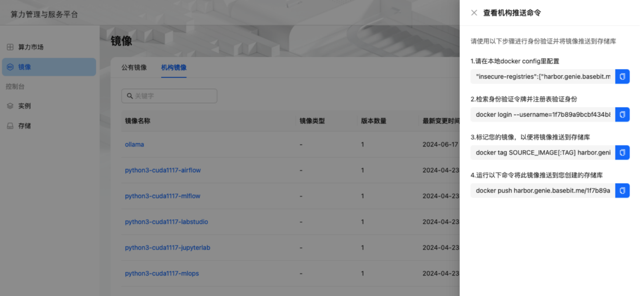Open python3-cuda1117-jupyterlab image

pos(168,248)
